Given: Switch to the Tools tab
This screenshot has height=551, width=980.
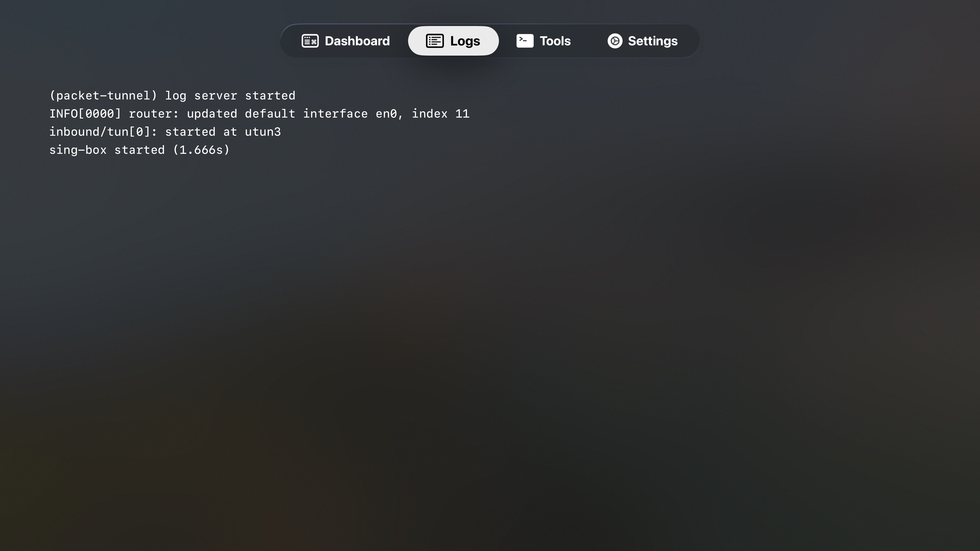Looking at the screenshot, I should click(x=543, y=41).
